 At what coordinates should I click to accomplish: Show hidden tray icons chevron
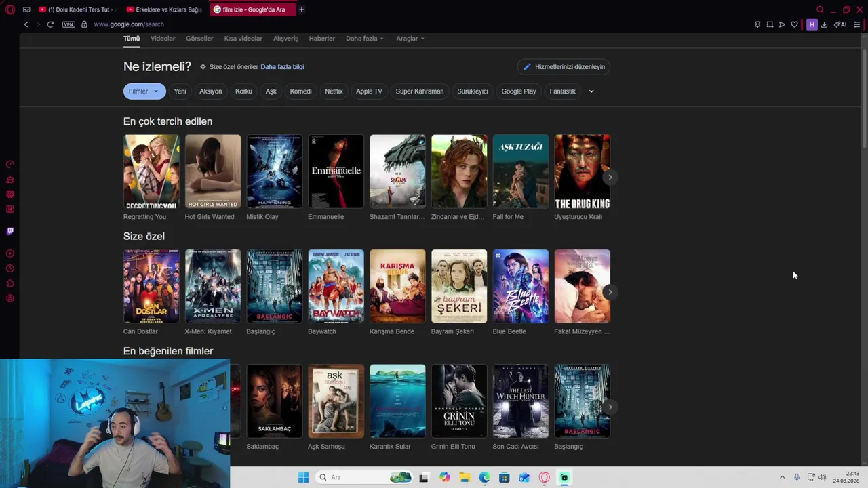[x=782, y=477]
